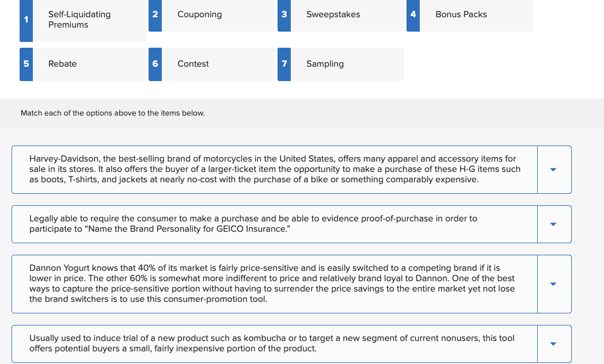Click the blue number 4 badge
The image size is (604, 364).
(x=413, y=16)
